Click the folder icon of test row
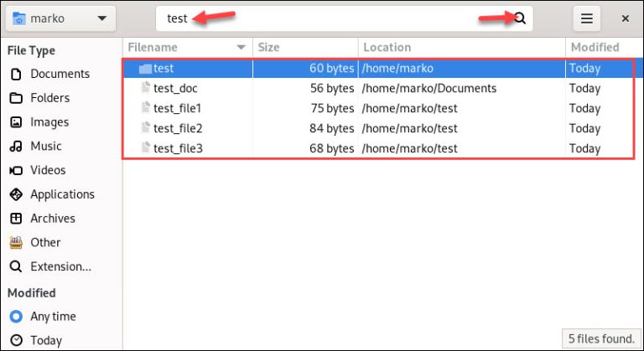 pyautogui.click(x=145, y=69)
